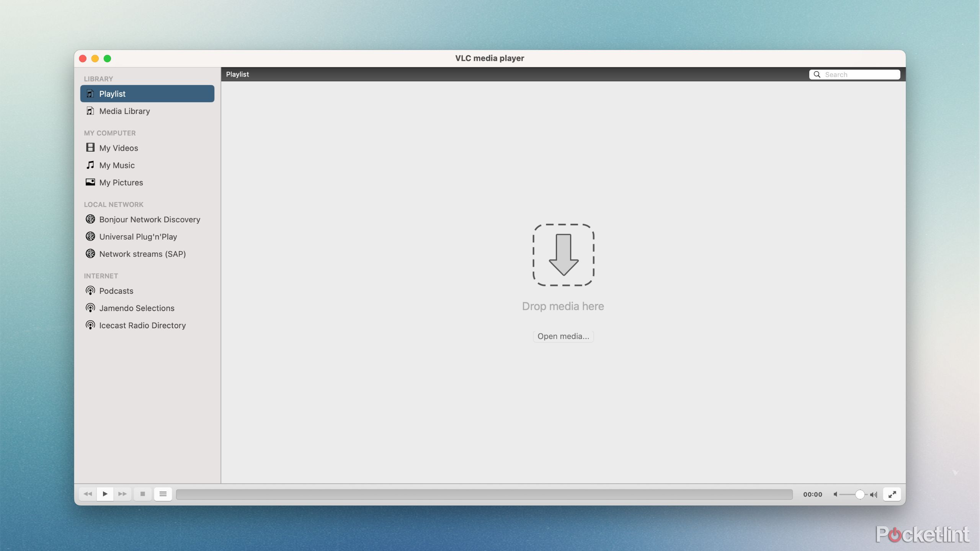Click the search icon in playlist toolbar
Screen dimensions: 980x551
(x=817, y=74)
